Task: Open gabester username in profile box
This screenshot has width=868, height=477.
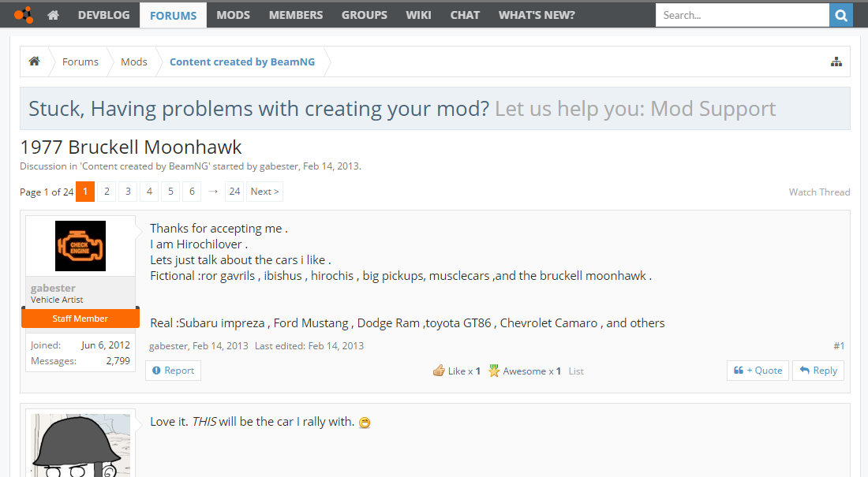Action: click(53, 288)
